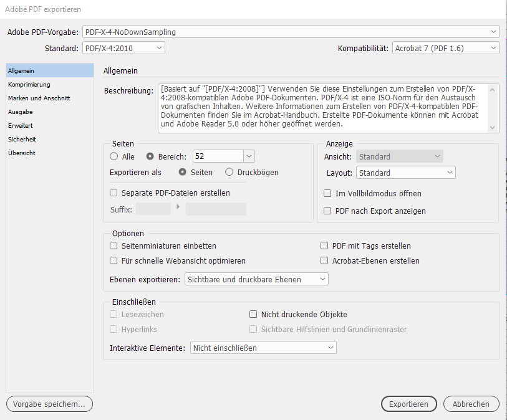Expand the Ebenen exportieren dropdown
Image resolution: width=507 pixels, height=420 pixels.
tap(256, 279)
